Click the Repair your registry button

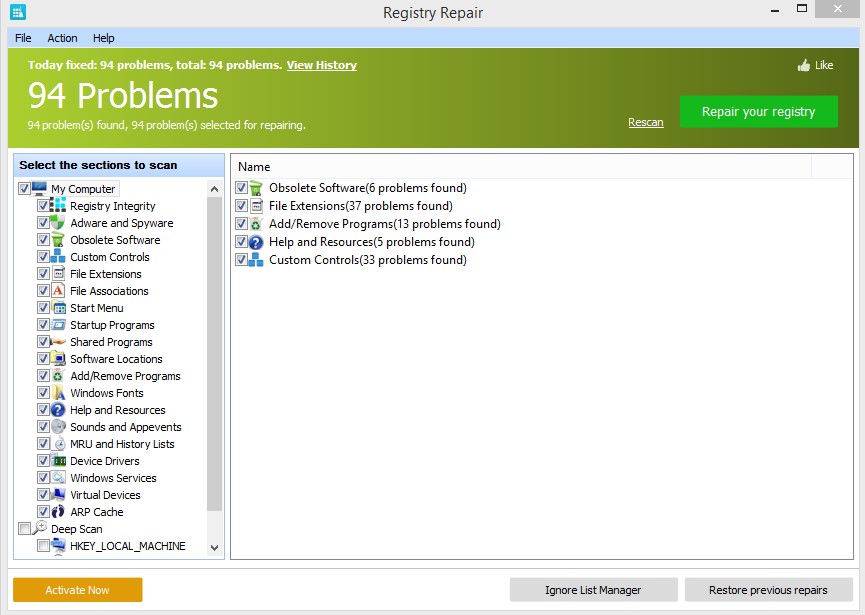[x=758, y=112]
